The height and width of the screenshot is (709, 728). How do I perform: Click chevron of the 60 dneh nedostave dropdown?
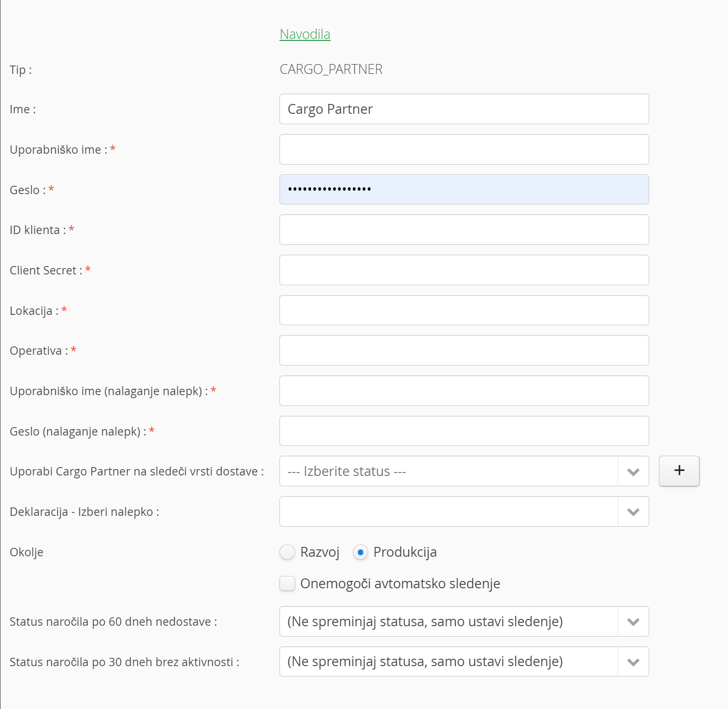coord(633,622)
